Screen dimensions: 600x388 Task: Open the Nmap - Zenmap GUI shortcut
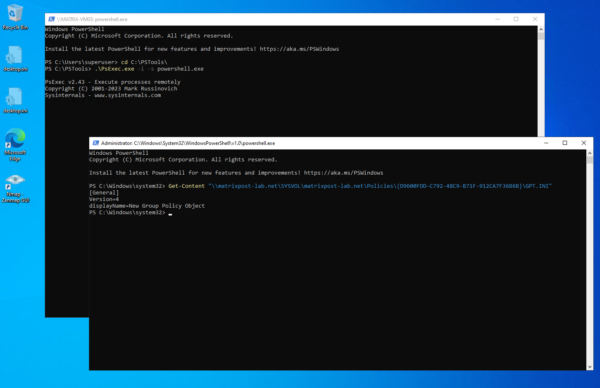pyautogui.click(x=15, y=188)
